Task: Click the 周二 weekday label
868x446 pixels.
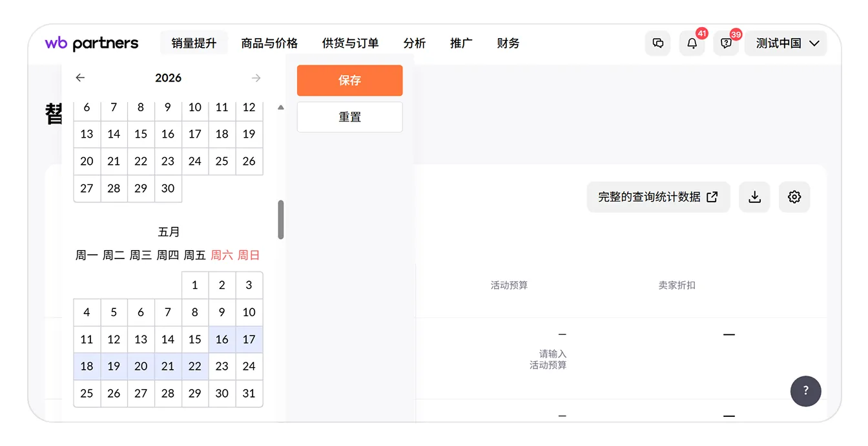Action: [x=114, y=255]
